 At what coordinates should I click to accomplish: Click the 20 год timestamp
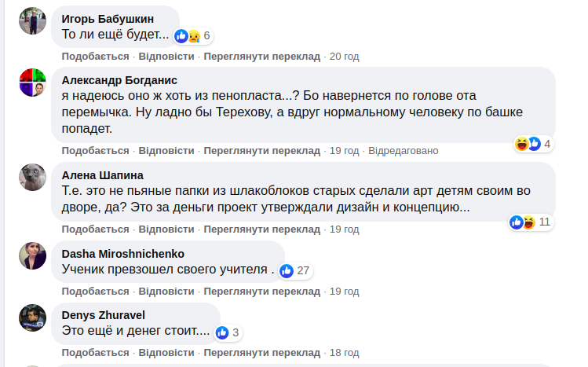coord(344,57)
